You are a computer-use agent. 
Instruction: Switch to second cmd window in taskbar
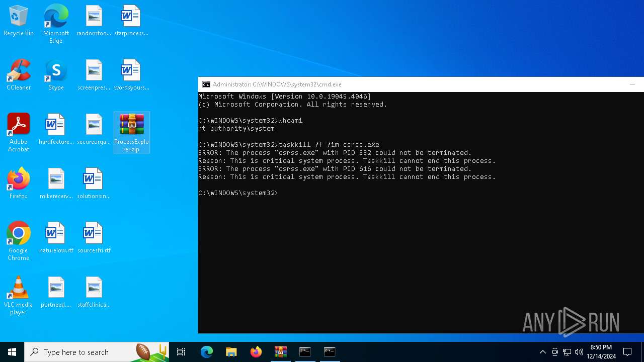click(330, 352)
